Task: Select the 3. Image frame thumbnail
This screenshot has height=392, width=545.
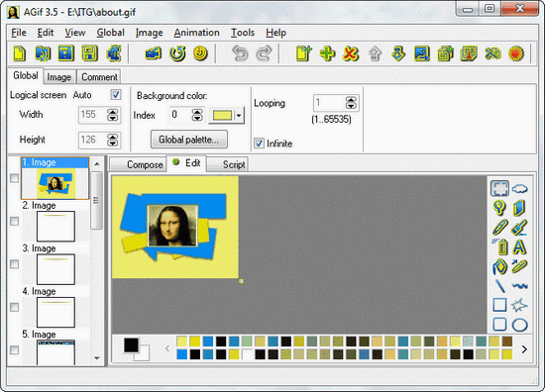Action: (x=55, y=269)
